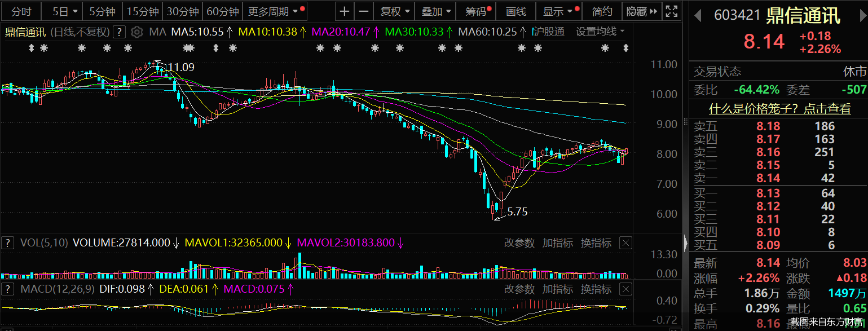Click 换指标 in the VOL panel
The height and width of the screenshot is (331, 868).
point(596,243)
